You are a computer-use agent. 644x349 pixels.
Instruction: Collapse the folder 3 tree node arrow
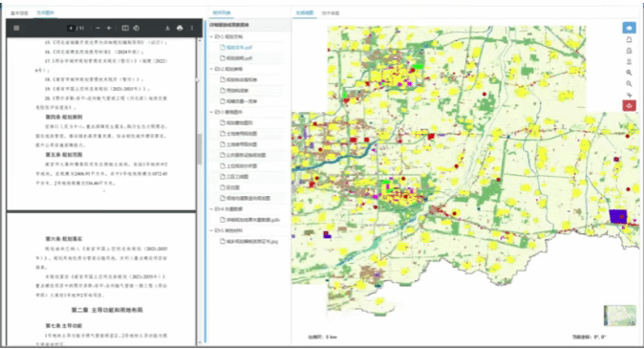click(211, 112)
